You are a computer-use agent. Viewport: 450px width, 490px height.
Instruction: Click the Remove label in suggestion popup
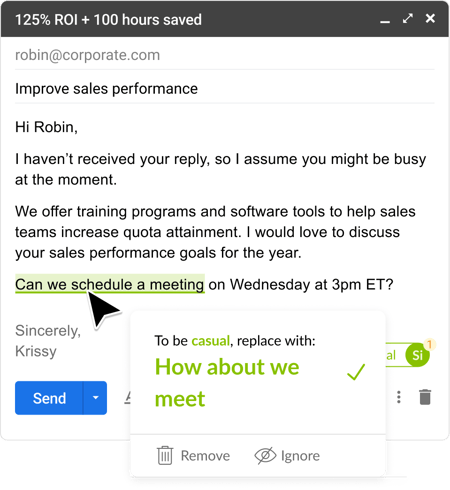(x=205, y=456)
